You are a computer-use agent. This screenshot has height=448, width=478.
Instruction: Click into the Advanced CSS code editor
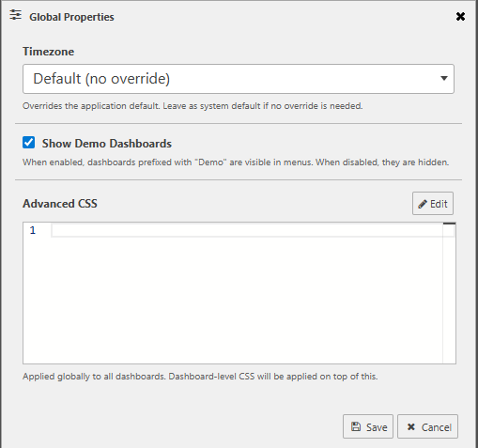click(x=239, y=293)
